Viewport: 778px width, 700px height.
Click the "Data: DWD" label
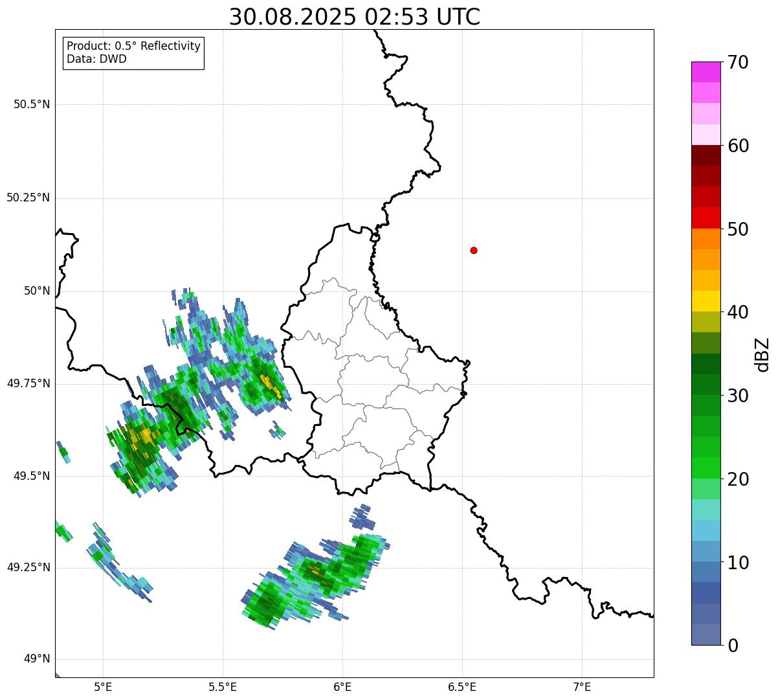pos(96,59)
